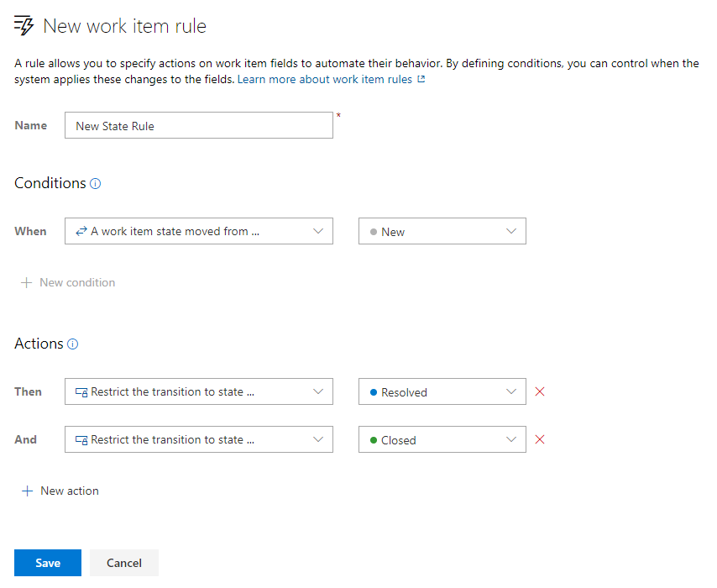Save the new work item rule

click(x=48, y=563)
